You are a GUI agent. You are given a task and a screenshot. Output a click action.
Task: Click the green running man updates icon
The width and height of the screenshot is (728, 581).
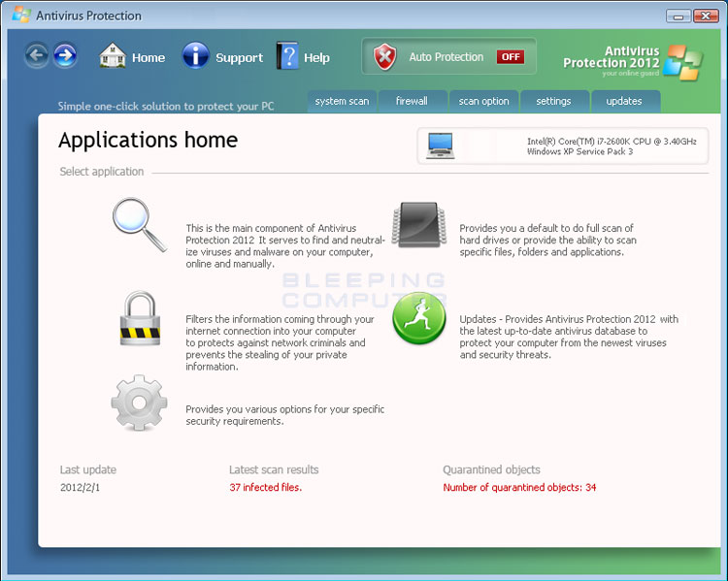pos(419,318)
